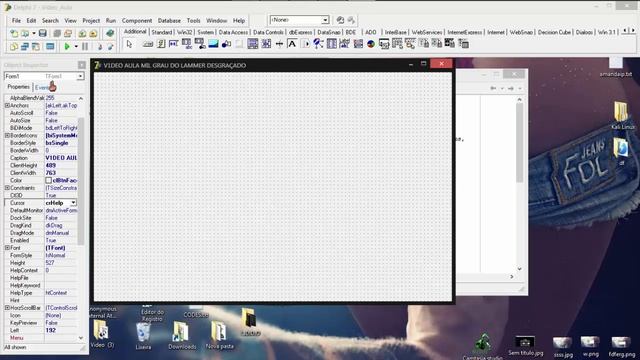Switch to the Win32 palette tab

tap(184, 32)
